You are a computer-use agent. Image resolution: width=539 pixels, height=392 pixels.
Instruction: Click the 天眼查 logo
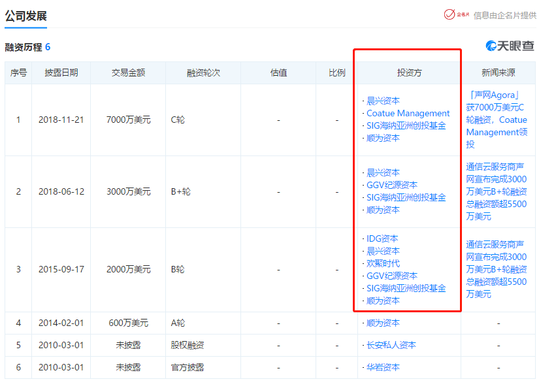click(x=510, y=46)
